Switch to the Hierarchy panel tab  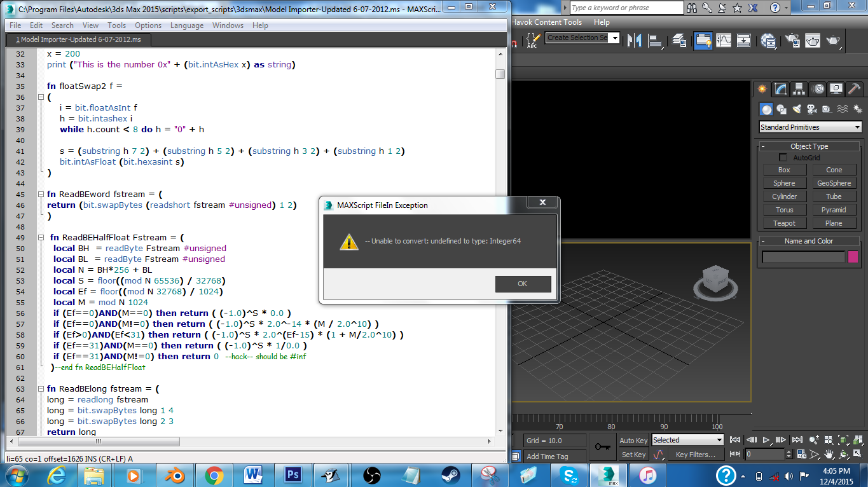pos(799,89)
